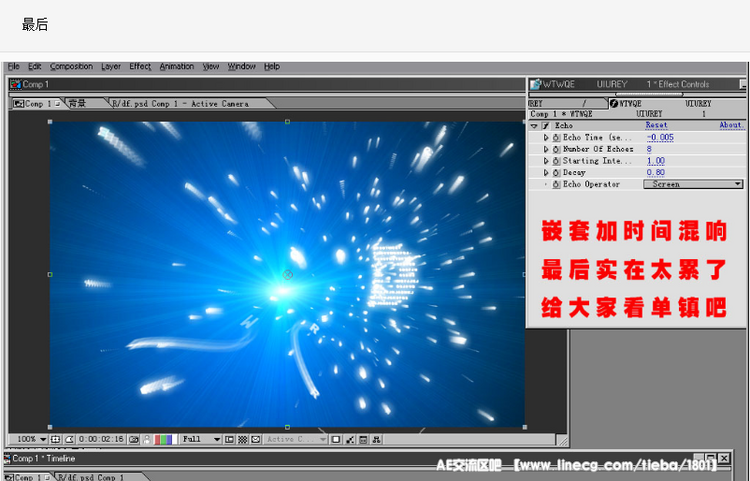Image resolution: width=750 pixels, height=481 pixels.
Task: Toggle the region of interest icon
Action: [x=230, y=439]
